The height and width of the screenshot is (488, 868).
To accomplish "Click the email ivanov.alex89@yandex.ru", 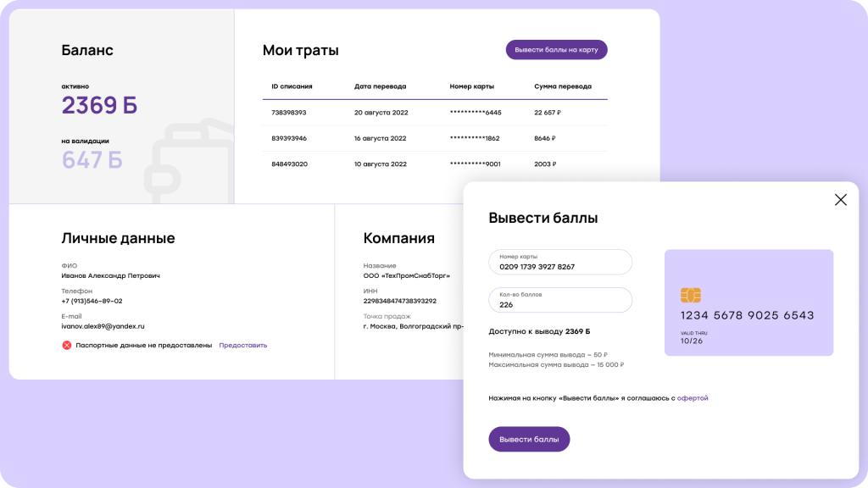I will point(103,326).
